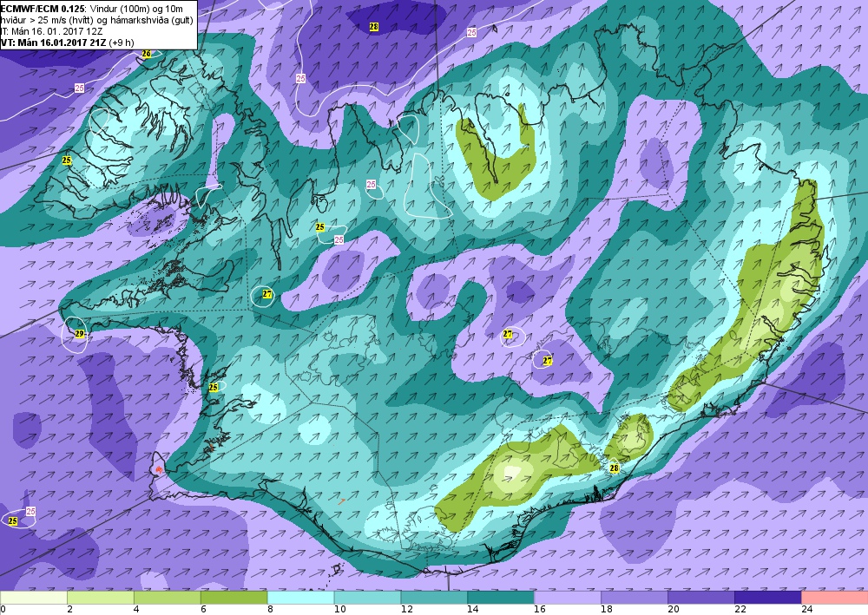Click the 'IT: Mán 16. 01. 2017 12Z' init time
The image size is (868, 615).
coord(51,31)
